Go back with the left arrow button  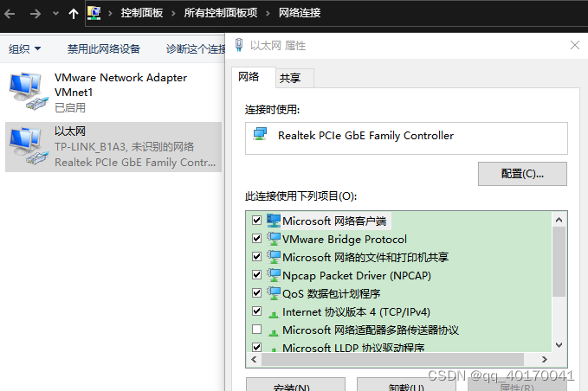coord(10,14)
